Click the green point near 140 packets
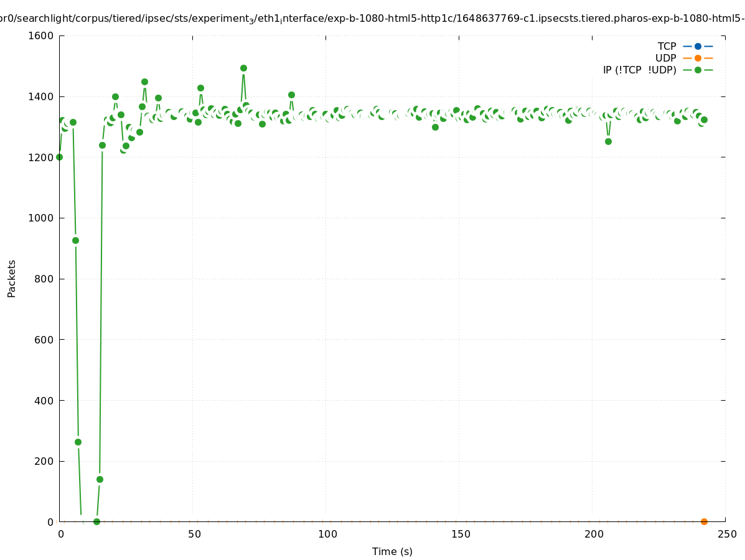The height and width of the screenshot is (560, 745). pyautogui.click(x=100, y=479)
